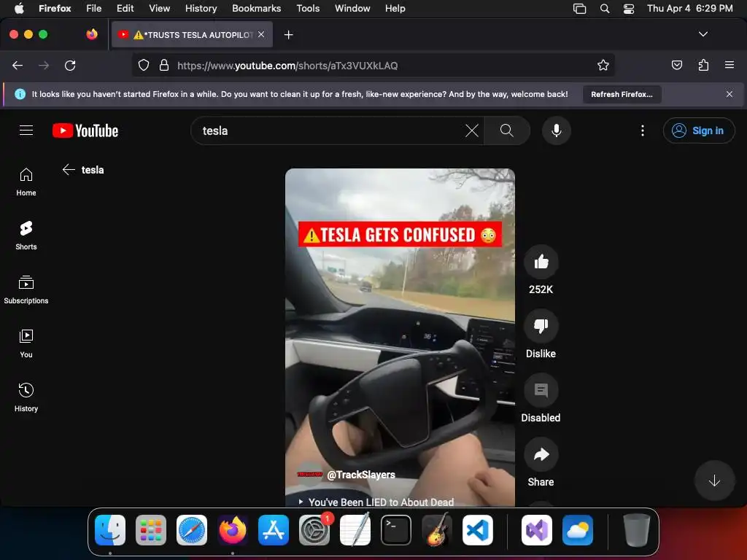This screenshot has height=560, width=747.
Task: Open the Apple menu
Action: click(18, 8)
